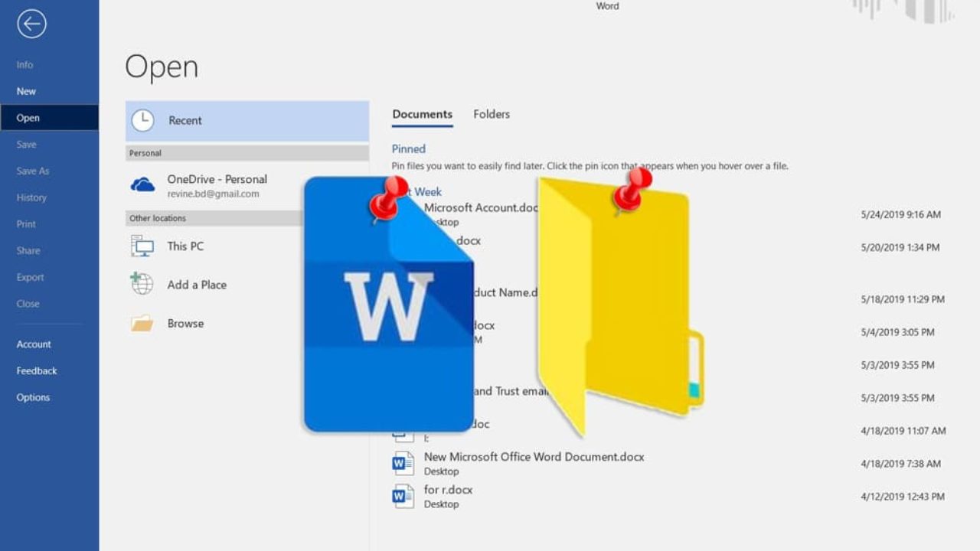The height and width of the screenshot is (551, 980).
Task: Open Word Options
Action: coord(33,398)
